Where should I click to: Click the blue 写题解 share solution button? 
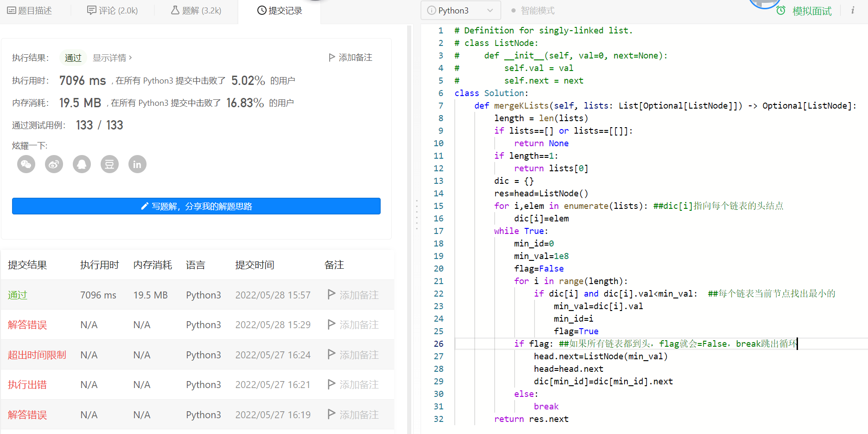point(196,206)
